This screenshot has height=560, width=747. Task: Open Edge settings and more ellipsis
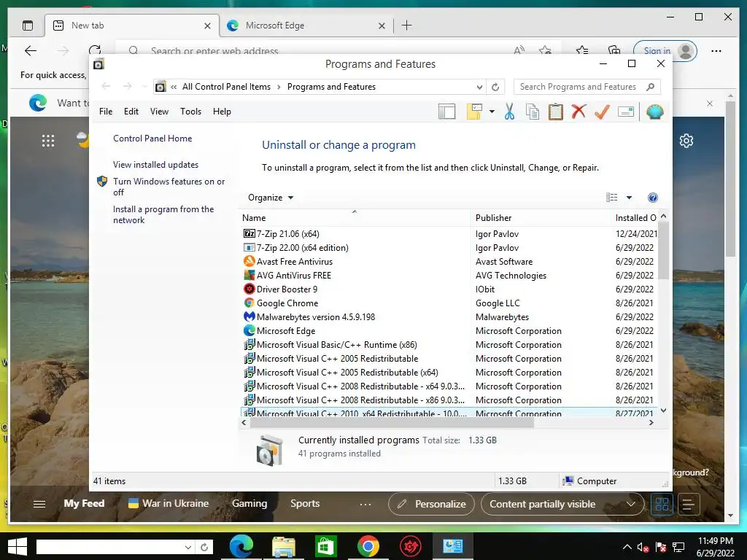click(716, 51)
